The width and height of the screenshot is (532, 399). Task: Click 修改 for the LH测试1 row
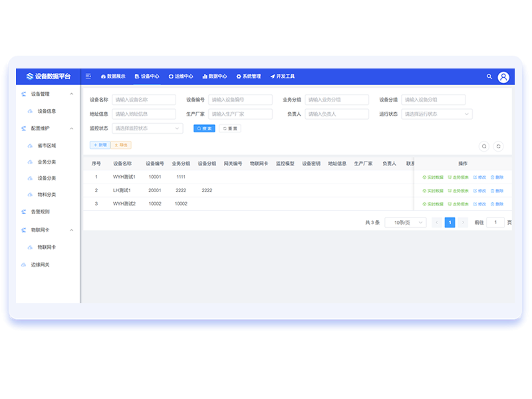click(479, 191)
